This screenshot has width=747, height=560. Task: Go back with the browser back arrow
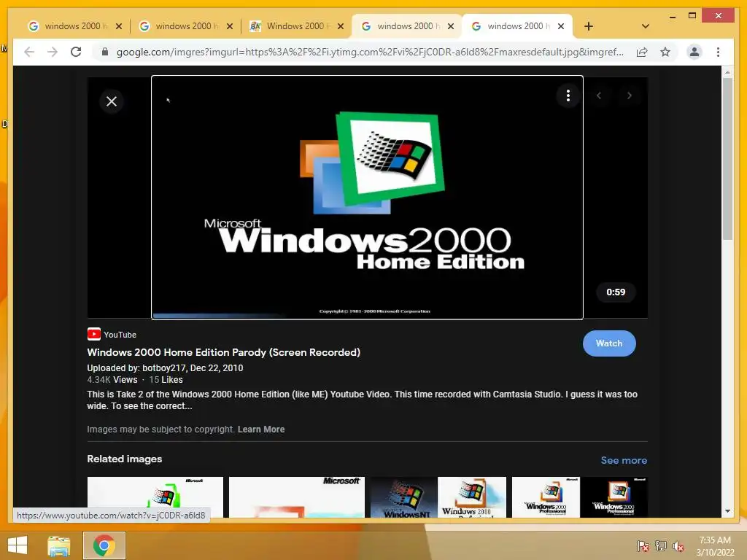[29, 52]
